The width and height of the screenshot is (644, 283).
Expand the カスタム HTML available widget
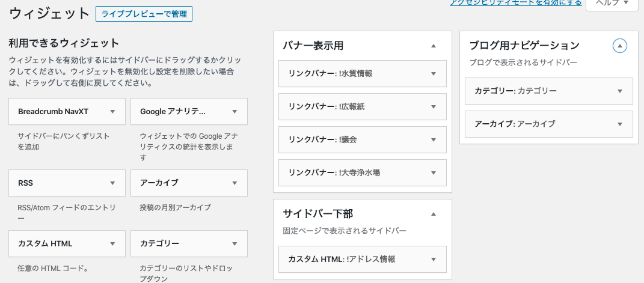click(x=112, y=244)
